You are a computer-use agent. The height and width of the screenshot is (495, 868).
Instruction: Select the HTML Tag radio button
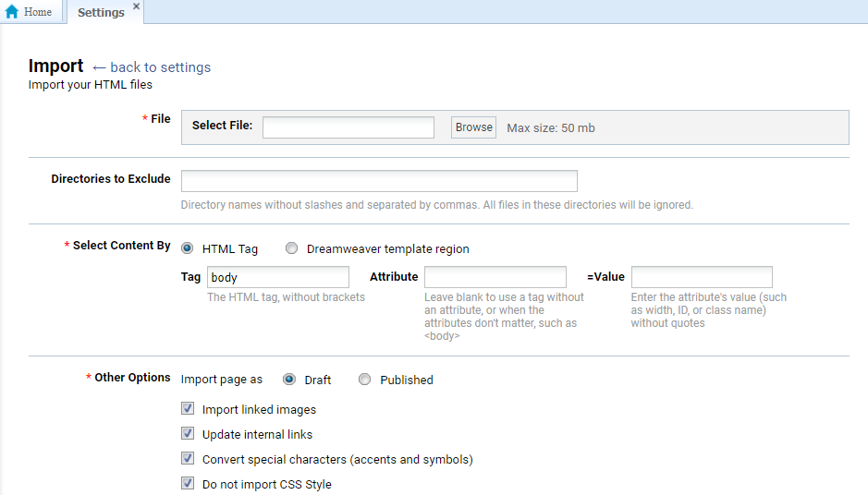coord(188,248)
